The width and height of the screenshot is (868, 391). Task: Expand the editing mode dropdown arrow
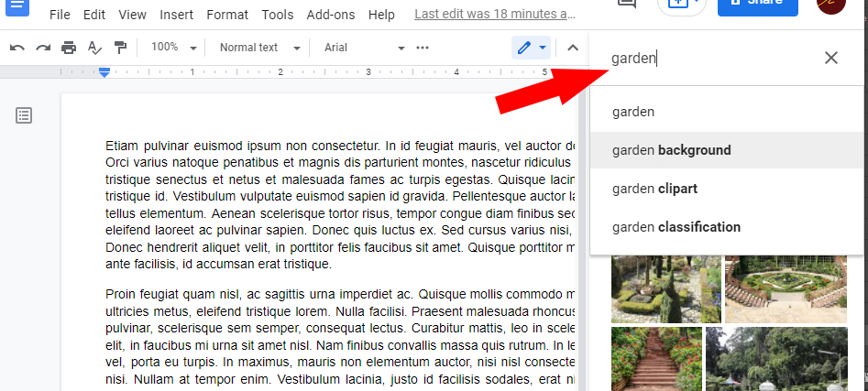pyautogui.click(x=543, y=49)
